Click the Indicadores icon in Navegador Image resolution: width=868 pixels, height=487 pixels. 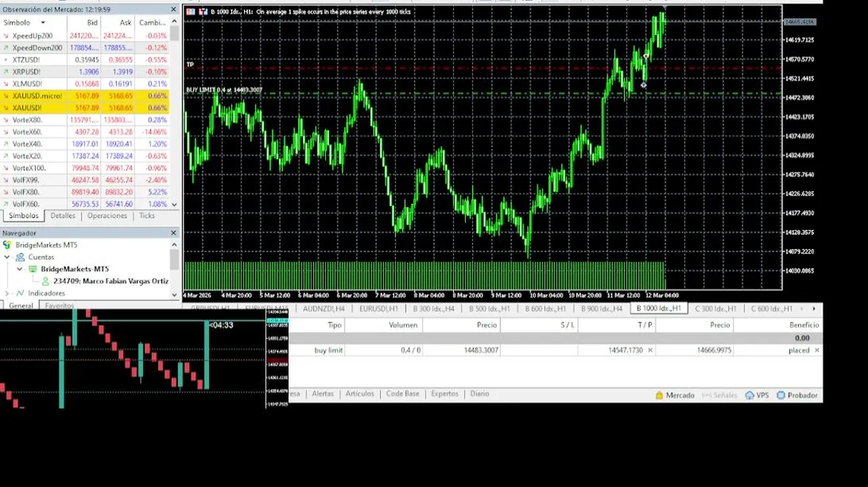[x=20, y=293]
